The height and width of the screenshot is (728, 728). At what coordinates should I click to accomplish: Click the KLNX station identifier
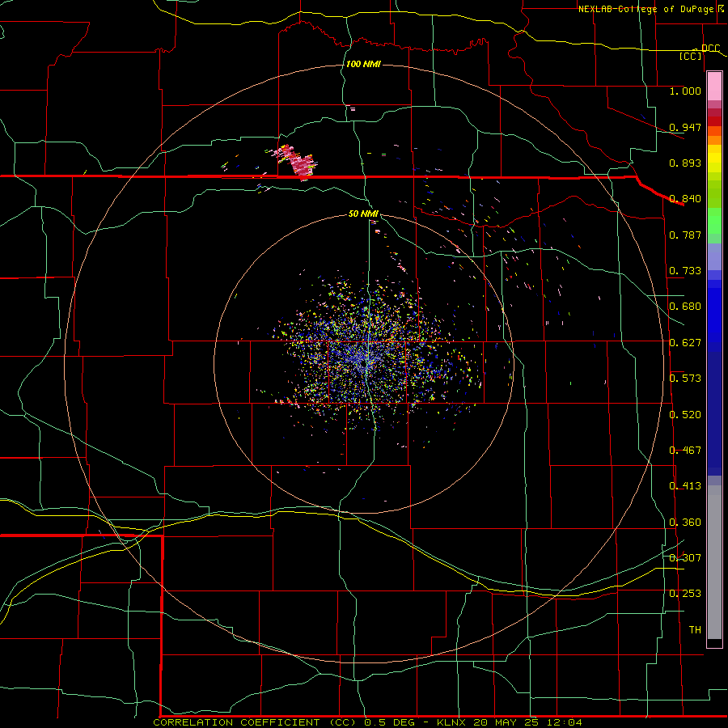click(453, 722)
